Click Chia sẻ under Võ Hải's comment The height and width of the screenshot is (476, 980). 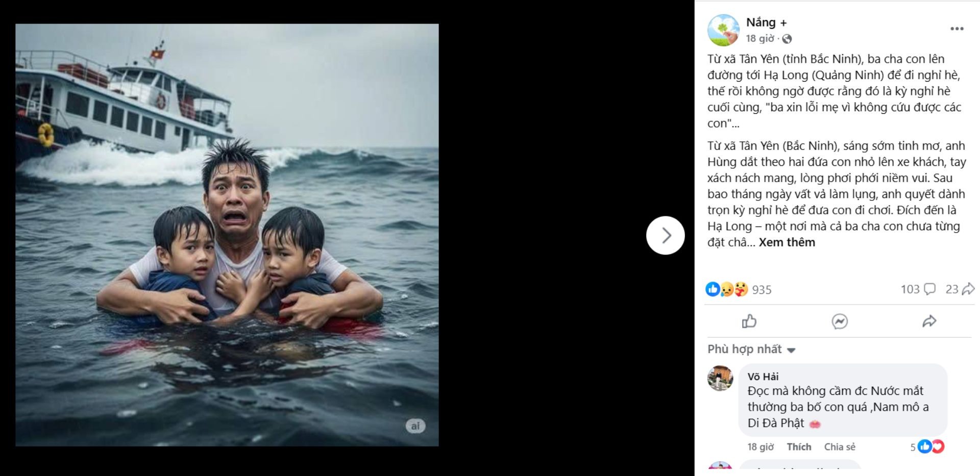[x=839, y=447]
